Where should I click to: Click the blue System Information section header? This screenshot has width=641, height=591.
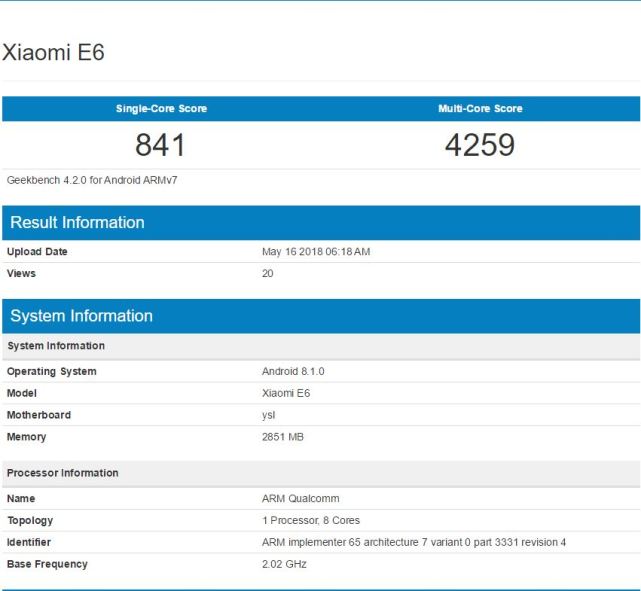(x=321, y=316)
